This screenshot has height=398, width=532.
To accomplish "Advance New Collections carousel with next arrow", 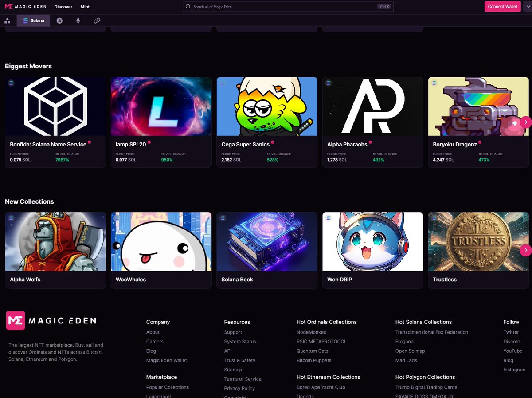I will [x=525, y=251].
